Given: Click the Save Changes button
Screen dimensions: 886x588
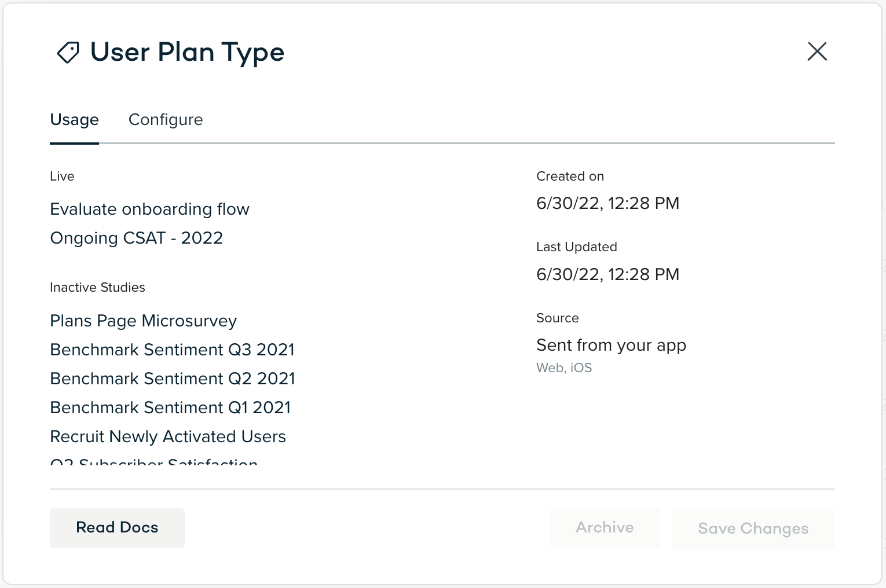Looking at the screenshot, I should 753,528.
